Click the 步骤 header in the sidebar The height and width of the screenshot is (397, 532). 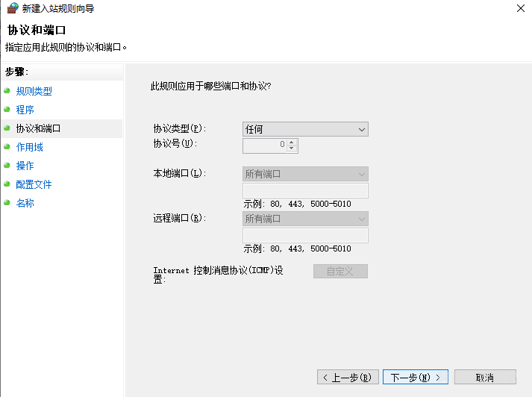click(x=16, y=72)
